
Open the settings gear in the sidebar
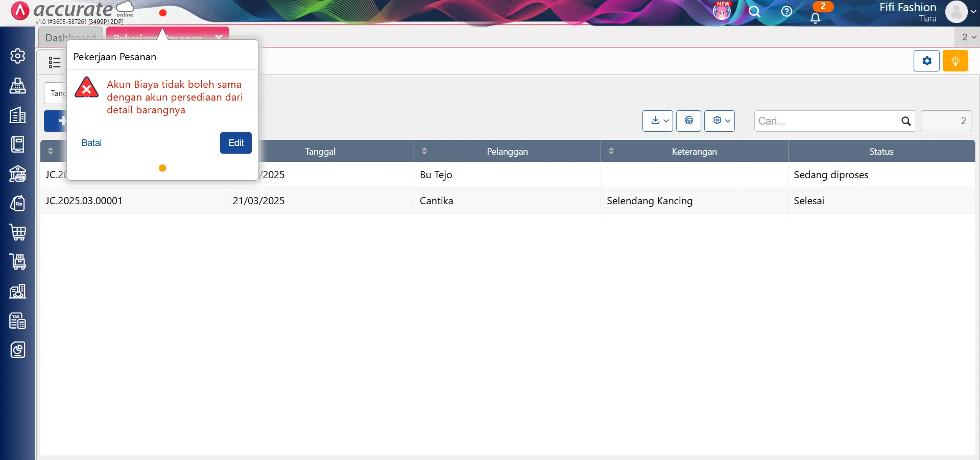18,56
